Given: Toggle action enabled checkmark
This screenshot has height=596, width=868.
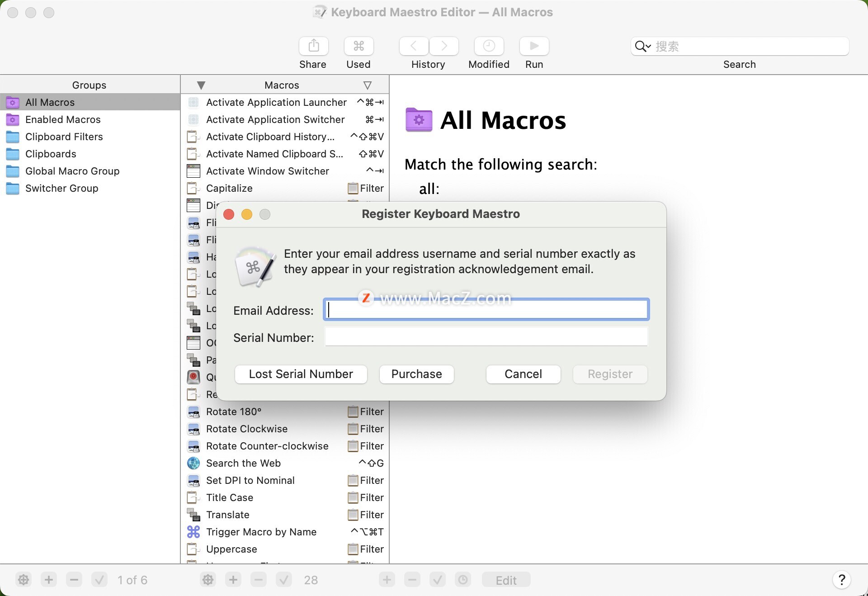Looking at the screenshot, I should pos(438,580).
